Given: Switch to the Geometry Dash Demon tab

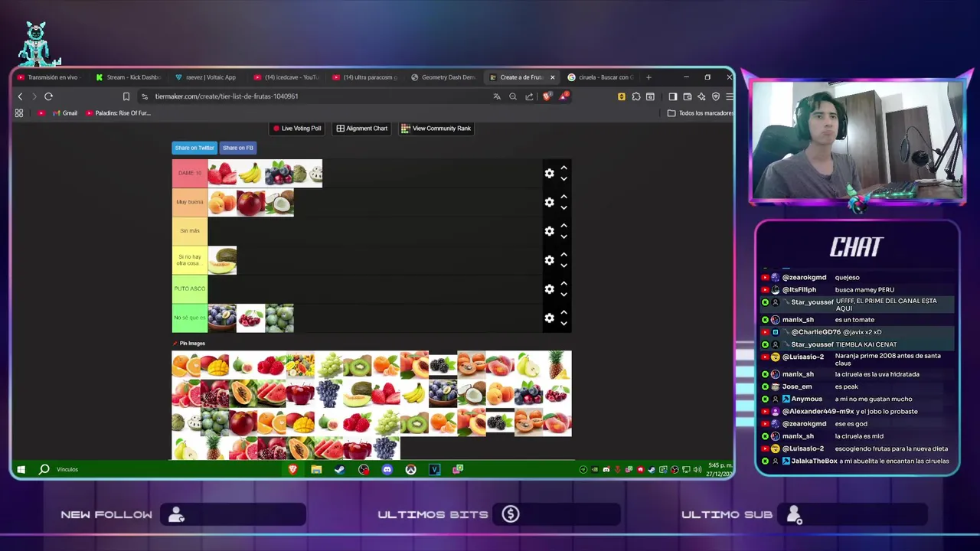Looking at the screenshot, I should (x=444, y=77).
